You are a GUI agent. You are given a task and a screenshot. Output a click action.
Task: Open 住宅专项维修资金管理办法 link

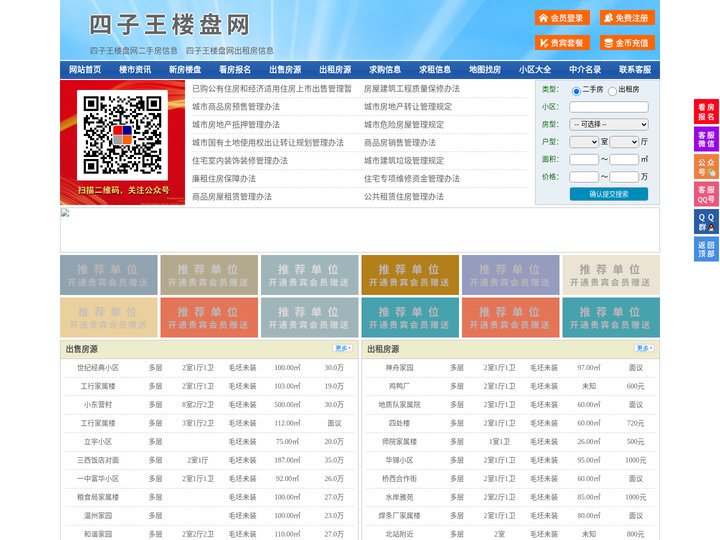(x=412, y=178)
